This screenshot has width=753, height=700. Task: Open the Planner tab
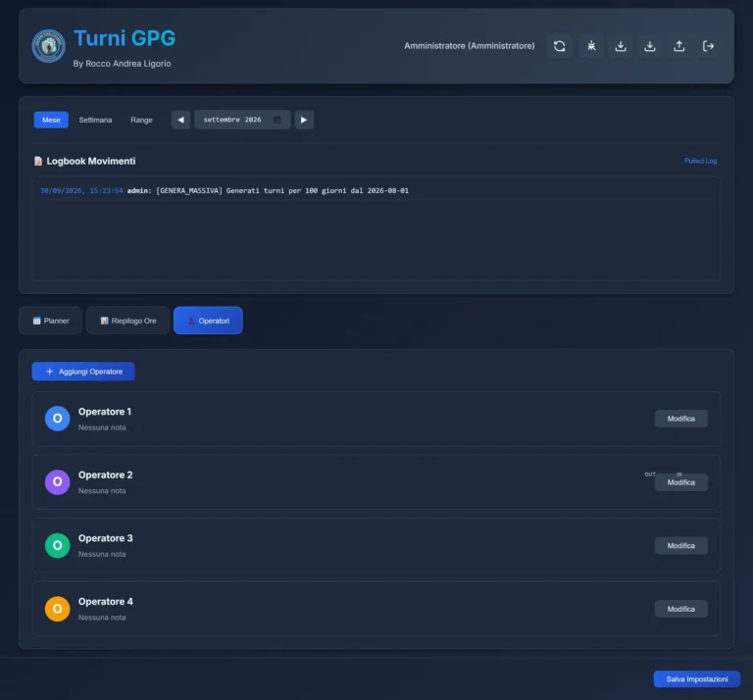51,321
